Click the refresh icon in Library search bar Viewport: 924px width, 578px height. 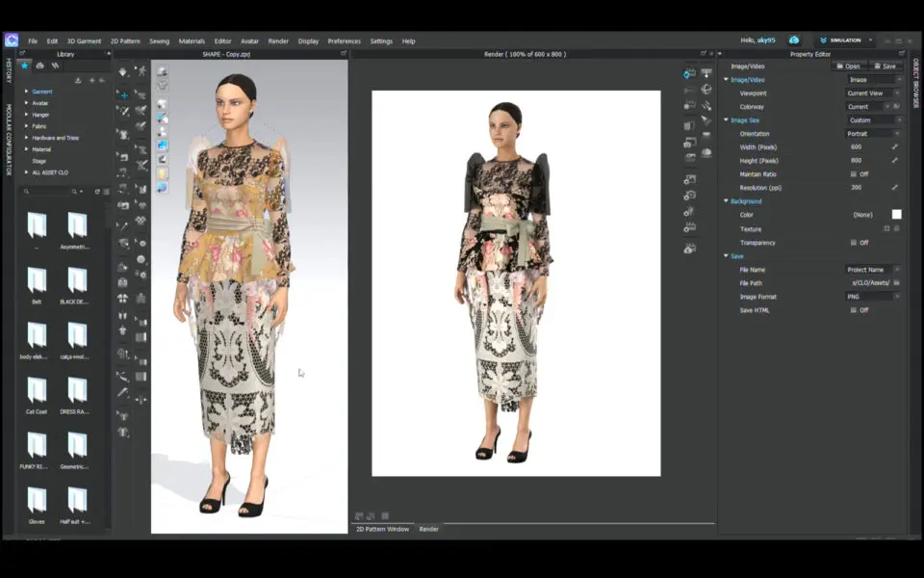click(x=97, y=192)
